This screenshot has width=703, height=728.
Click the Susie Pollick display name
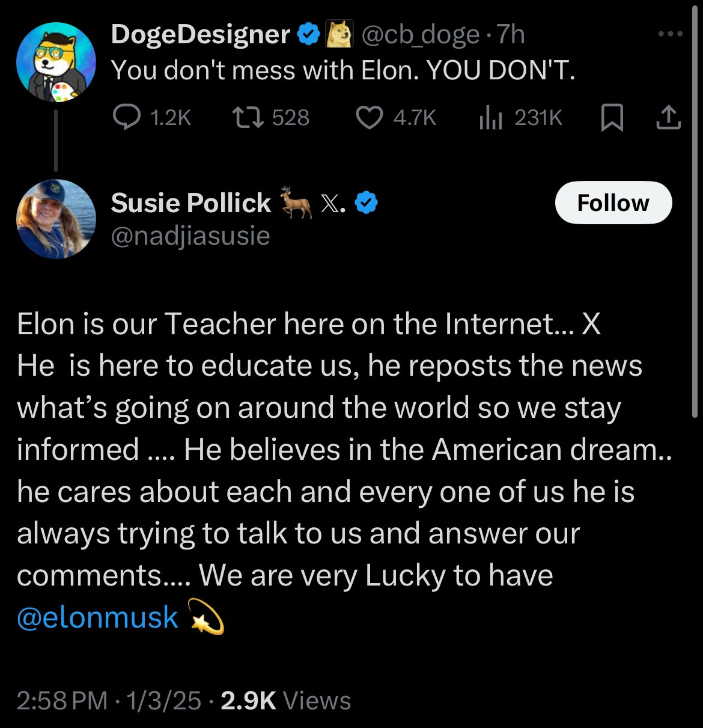point(190,203)
